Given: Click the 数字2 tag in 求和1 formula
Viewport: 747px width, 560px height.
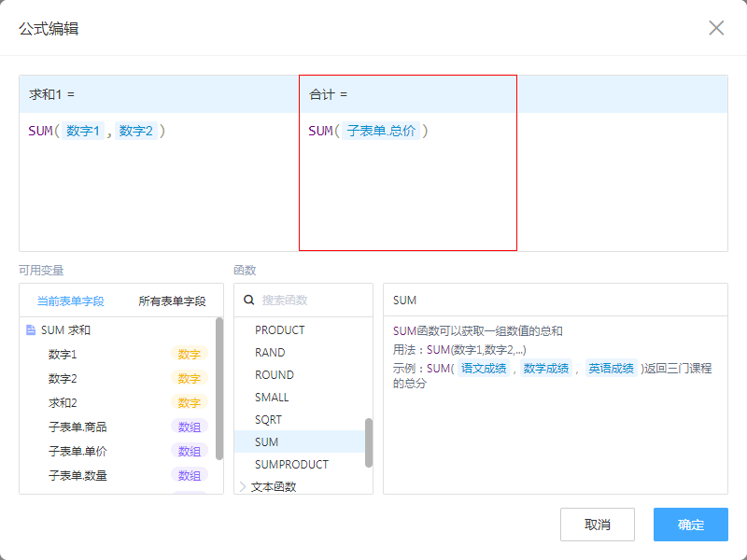Looking at the screenshot, I should [135, 132].
